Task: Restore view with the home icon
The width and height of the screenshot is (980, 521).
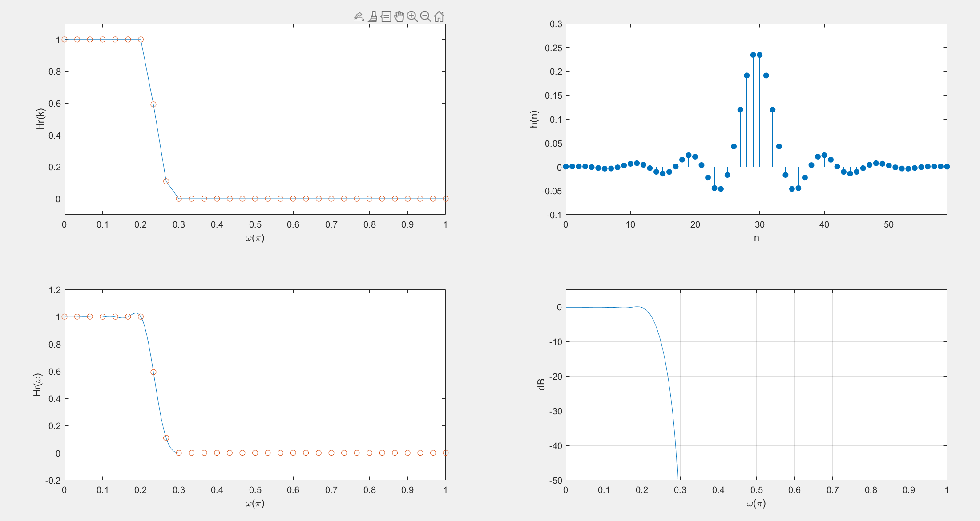Action: [x=439, y=17]
